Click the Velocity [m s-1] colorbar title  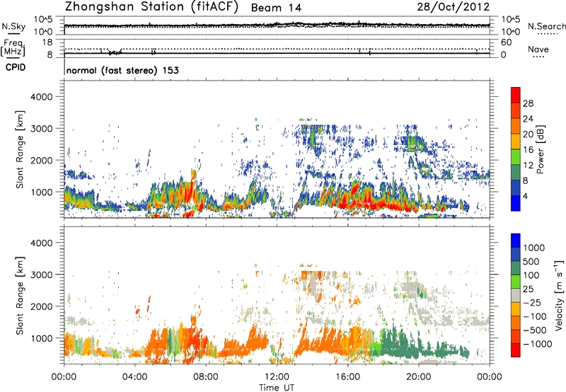(559, 295)
